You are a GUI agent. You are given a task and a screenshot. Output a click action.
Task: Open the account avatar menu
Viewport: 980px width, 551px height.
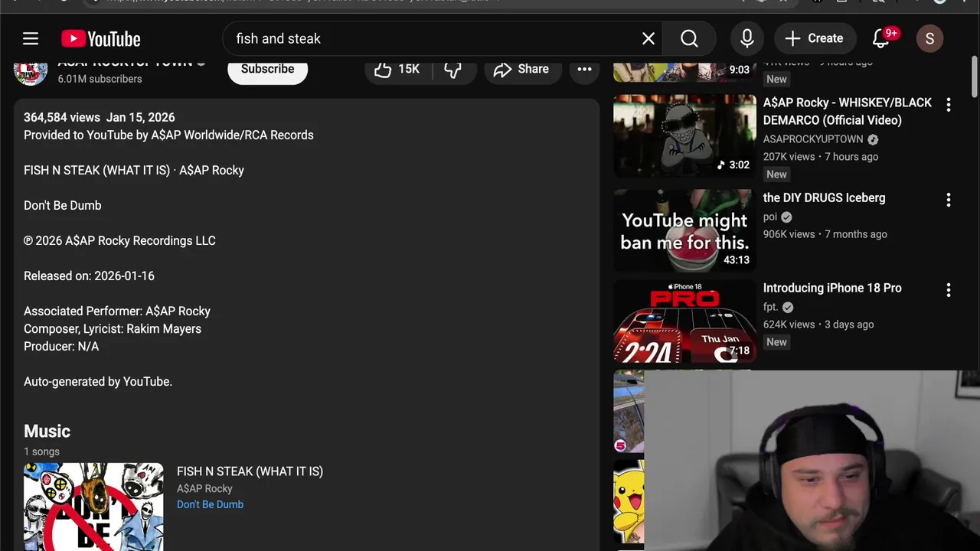[x=929, y=38]
